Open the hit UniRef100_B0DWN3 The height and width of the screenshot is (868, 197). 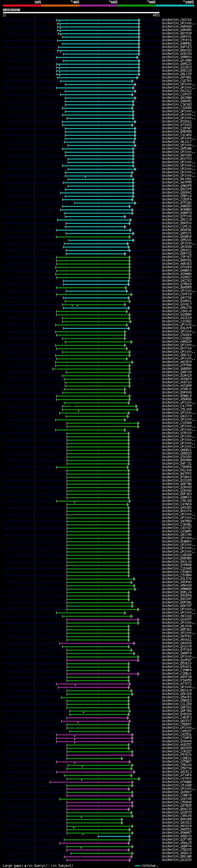click(177, 210)
